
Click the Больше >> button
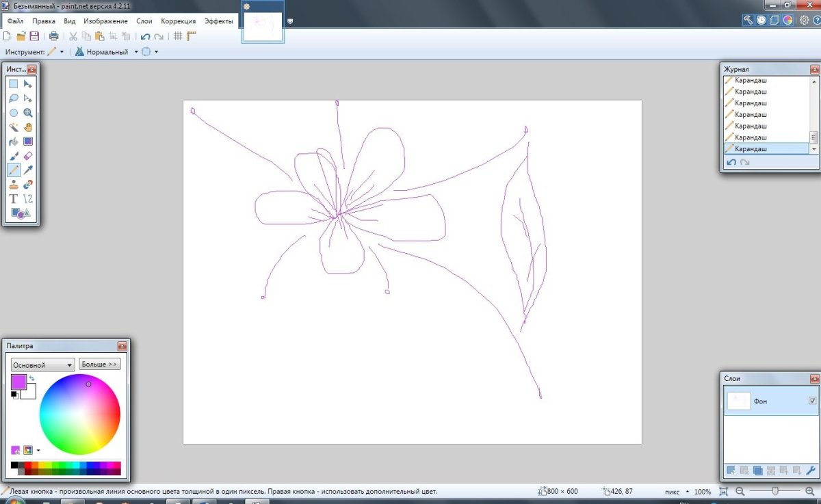100,364
